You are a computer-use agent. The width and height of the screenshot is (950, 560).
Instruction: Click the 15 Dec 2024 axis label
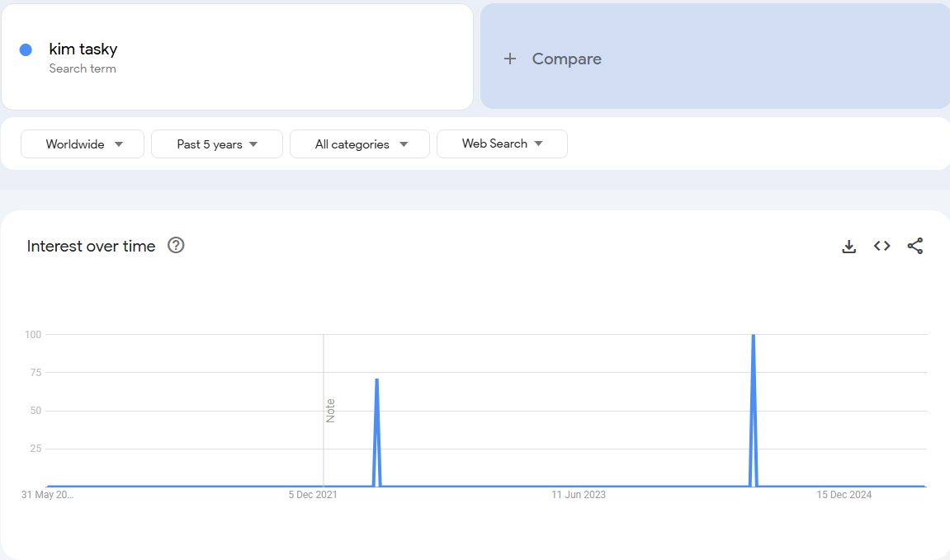844,495
